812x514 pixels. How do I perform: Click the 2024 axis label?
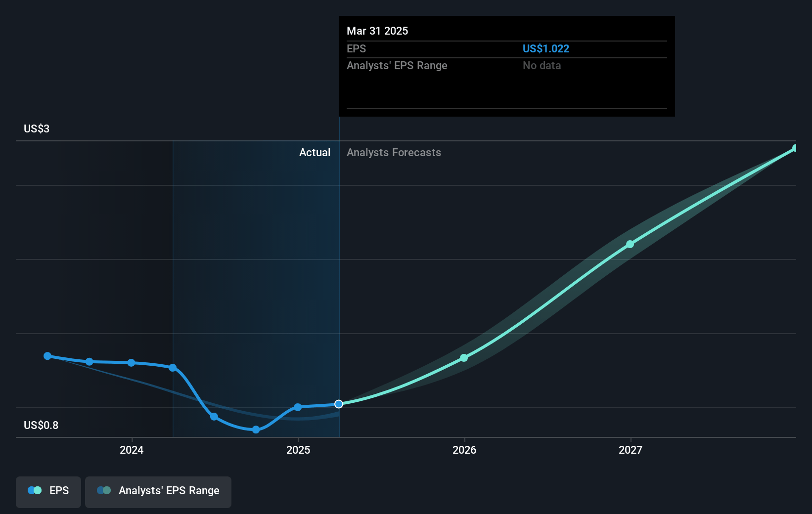(x=132, y=450)
